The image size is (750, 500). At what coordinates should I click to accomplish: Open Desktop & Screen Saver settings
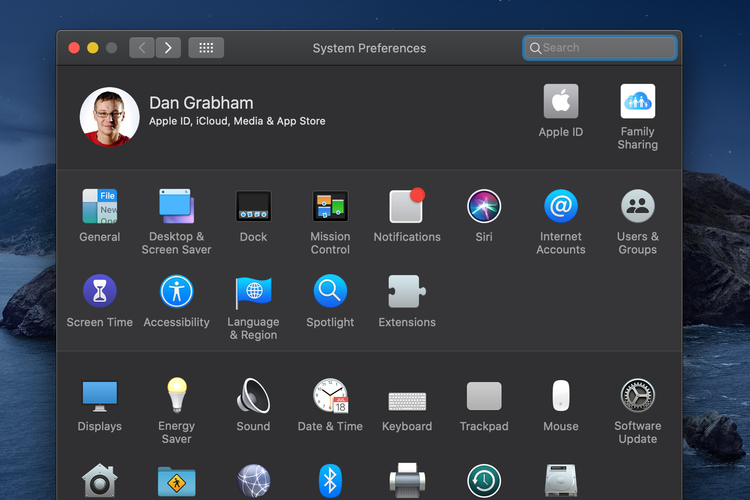pos(176,206)
